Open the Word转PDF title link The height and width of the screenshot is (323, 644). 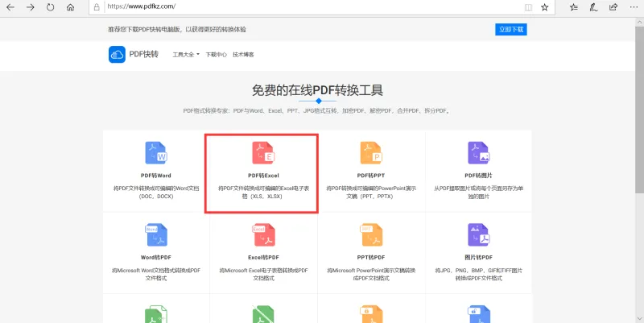(156, 258)
